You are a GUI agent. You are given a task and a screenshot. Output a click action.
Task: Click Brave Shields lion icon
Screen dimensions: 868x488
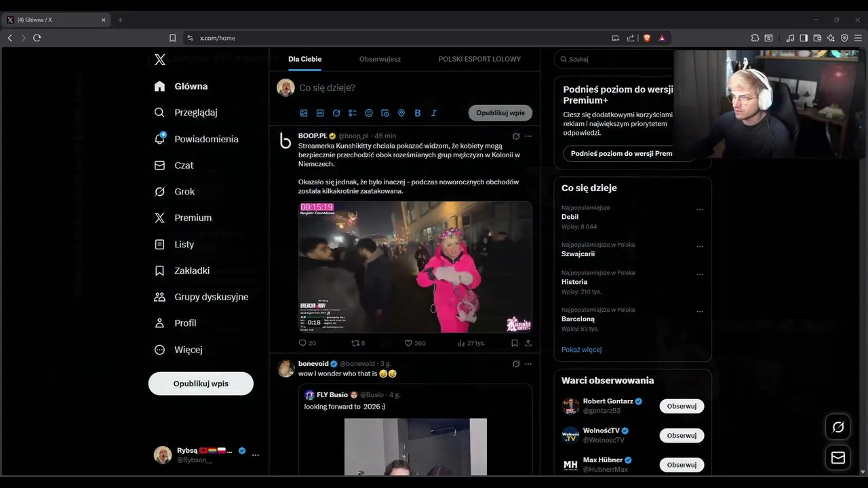647,38
